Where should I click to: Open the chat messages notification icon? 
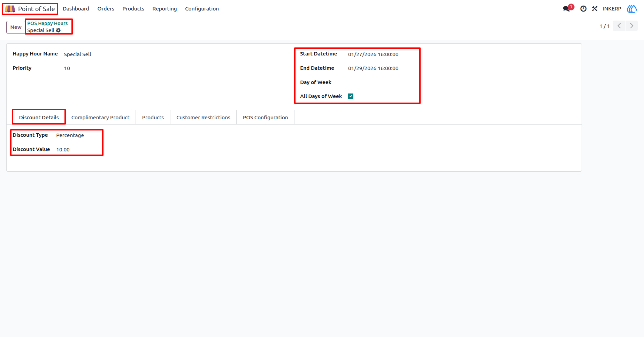567,9
